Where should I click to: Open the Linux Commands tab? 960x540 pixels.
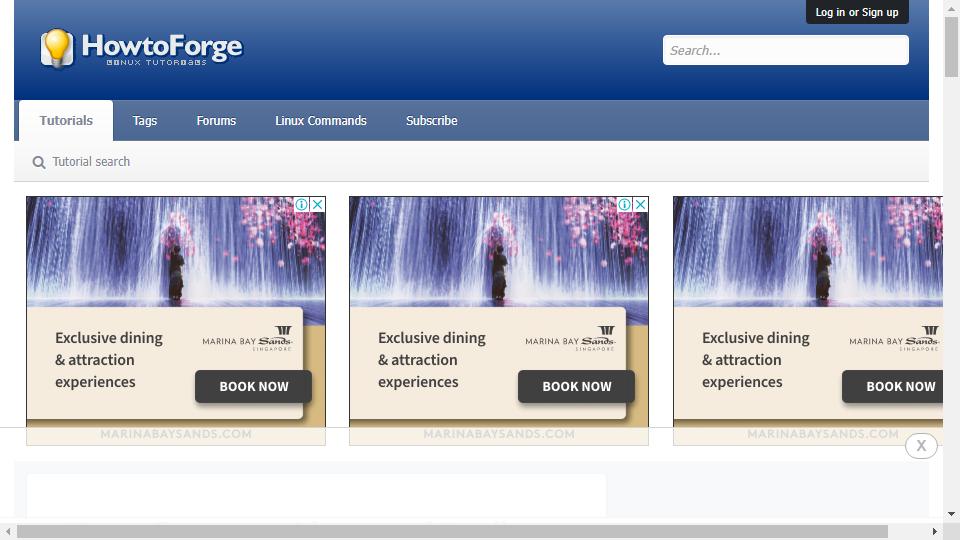[x=321, y=121]
